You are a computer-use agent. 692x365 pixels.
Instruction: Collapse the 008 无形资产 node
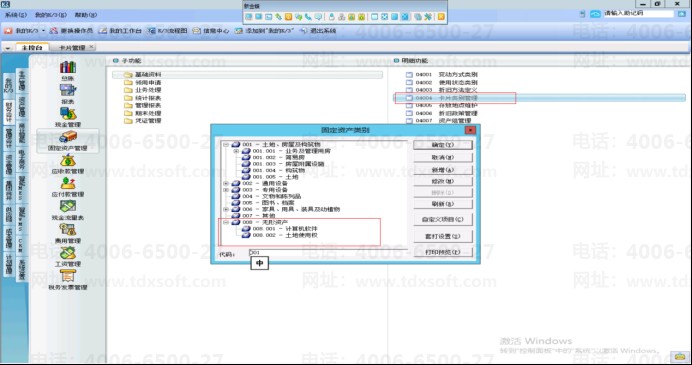pos(226,222)
